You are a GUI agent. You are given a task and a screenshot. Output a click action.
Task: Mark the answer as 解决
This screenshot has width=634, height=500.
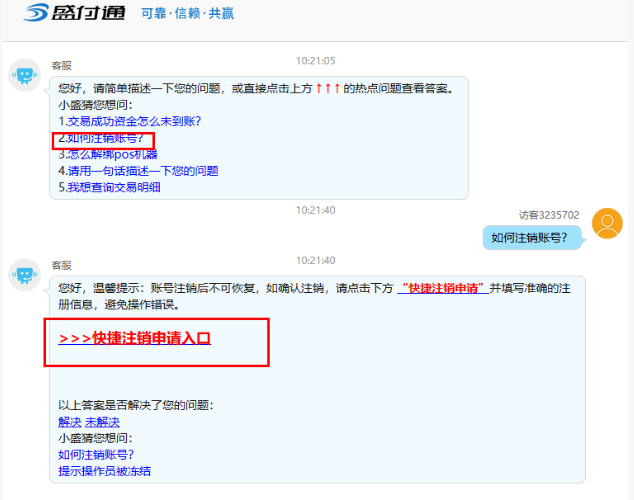click(x=69, y=422)
